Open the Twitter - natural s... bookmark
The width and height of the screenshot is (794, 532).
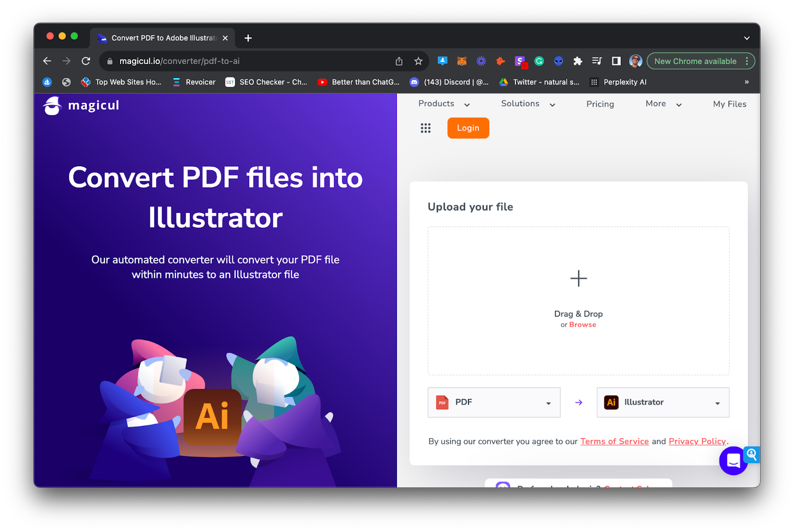tap(539, 82)
